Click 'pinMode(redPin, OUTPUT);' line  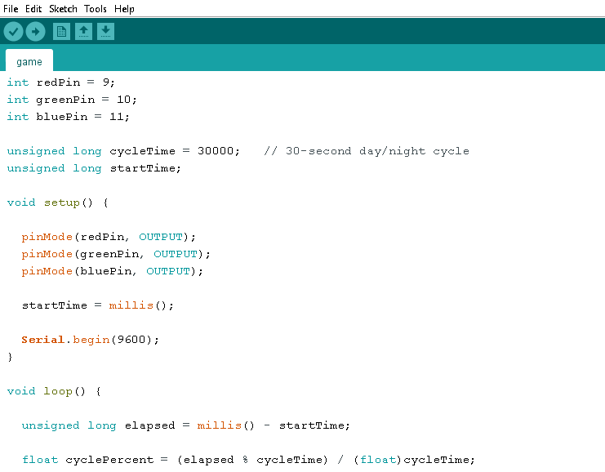pos(108,237)
